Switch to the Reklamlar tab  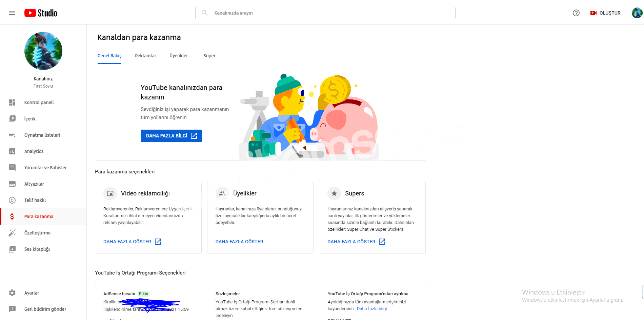click(x=145, y=56)
